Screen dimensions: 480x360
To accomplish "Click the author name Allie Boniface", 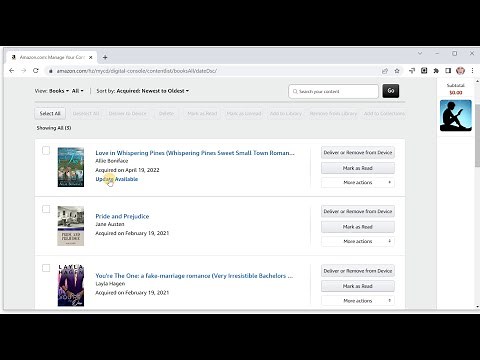I will [x=112, y=161].
